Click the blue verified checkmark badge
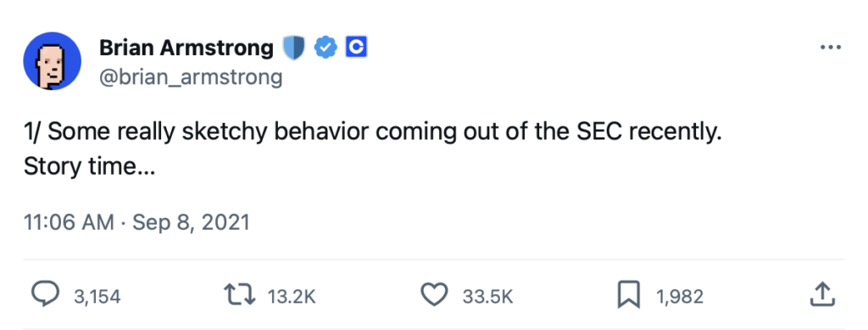 coord(325,48)
